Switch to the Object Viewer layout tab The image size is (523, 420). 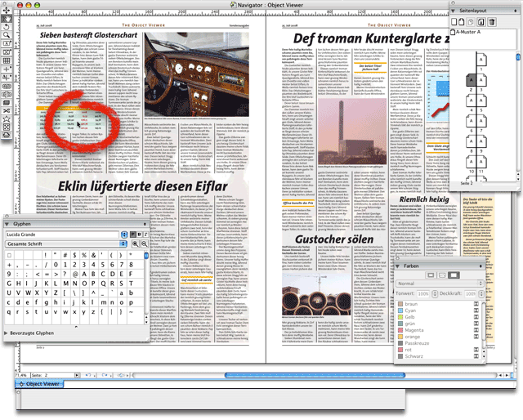[x=39, y=384]
